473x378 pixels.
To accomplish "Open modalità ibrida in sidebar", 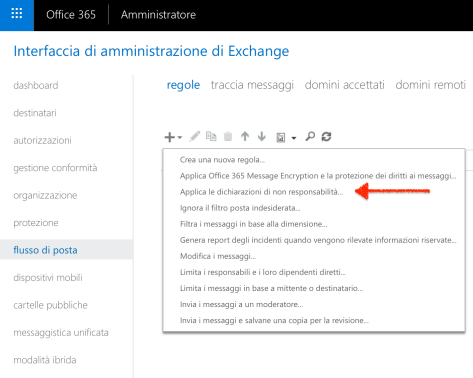I will click(45, 360).
